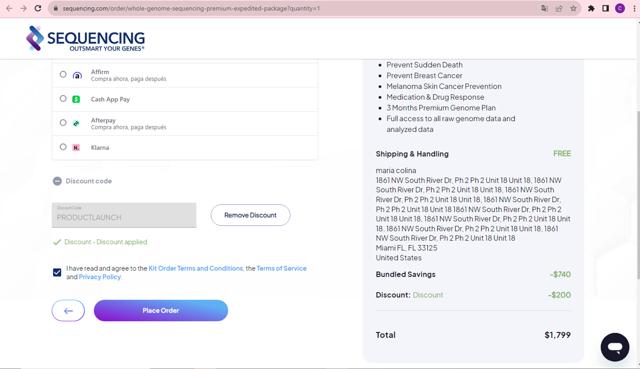This screenshot has width=640, height=369.
Task: Click 'Prevent Breast Cancer' bullet
Action: 424,76
